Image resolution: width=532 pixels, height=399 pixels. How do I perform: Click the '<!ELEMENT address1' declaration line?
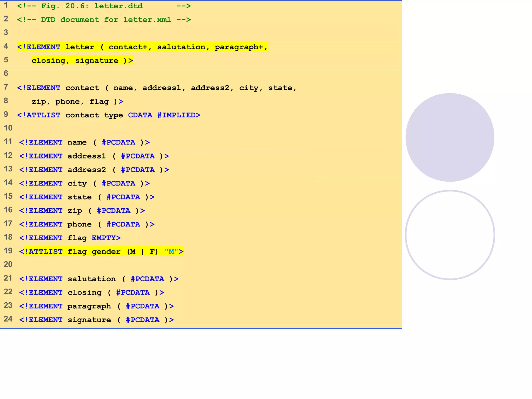coord(94,156)
